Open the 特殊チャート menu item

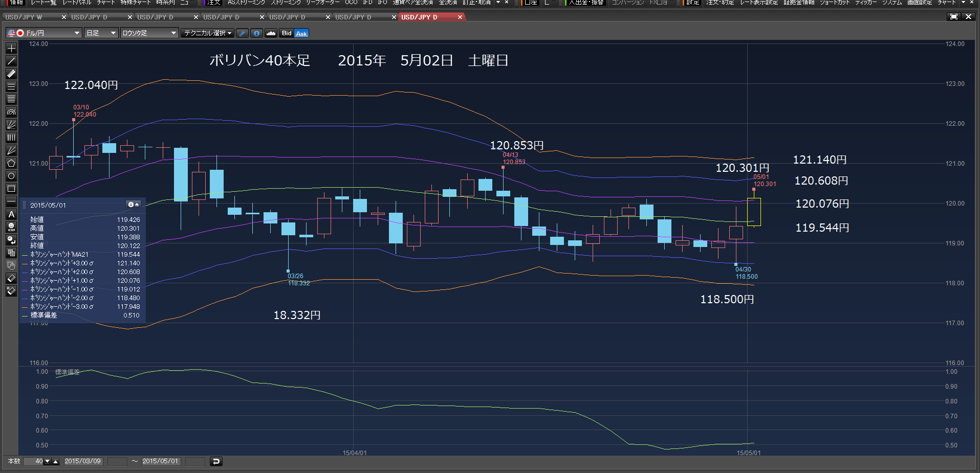(136, 3)
